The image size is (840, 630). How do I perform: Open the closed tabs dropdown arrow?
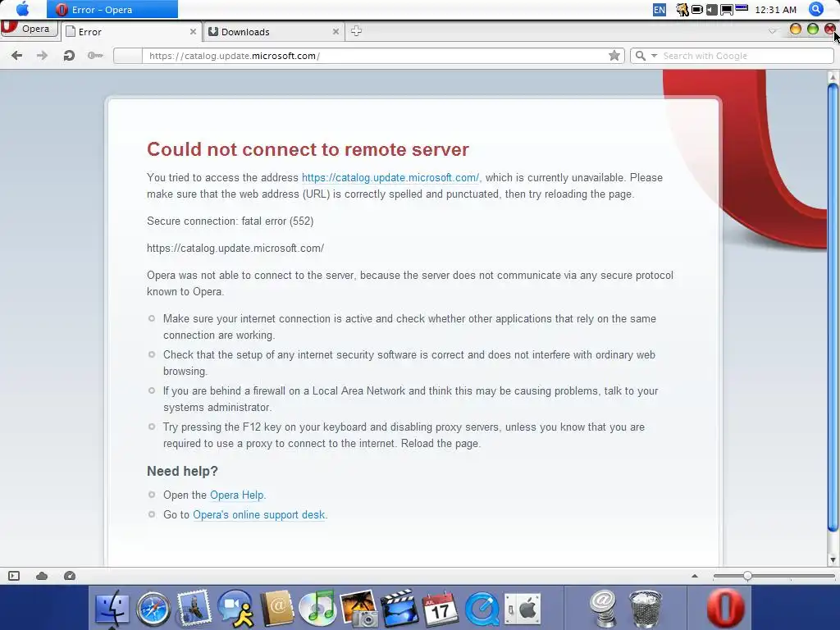pyautogui.click(x=772, y=32)
